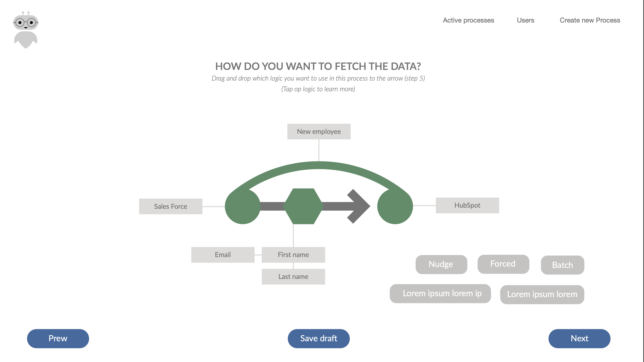This screenshot has width=644, height=362.
Task: Click the Sales Force source box
Action: point(171,206)
